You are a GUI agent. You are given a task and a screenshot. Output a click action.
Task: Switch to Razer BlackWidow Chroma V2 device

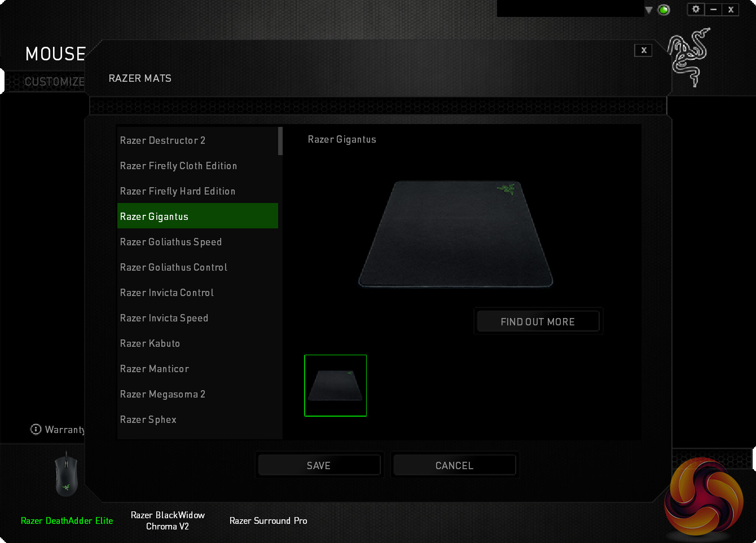point(168,520)
